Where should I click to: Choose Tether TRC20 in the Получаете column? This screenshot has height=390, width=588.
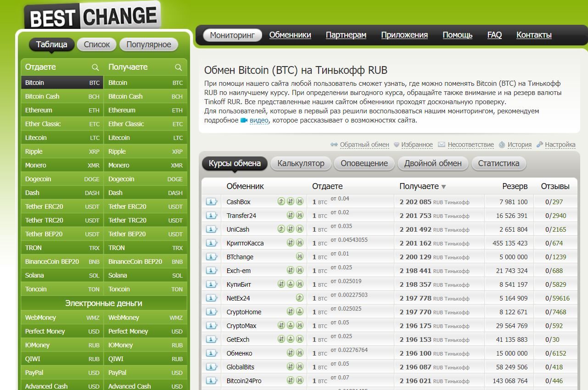pyautogui.click(x=146, y=220)
